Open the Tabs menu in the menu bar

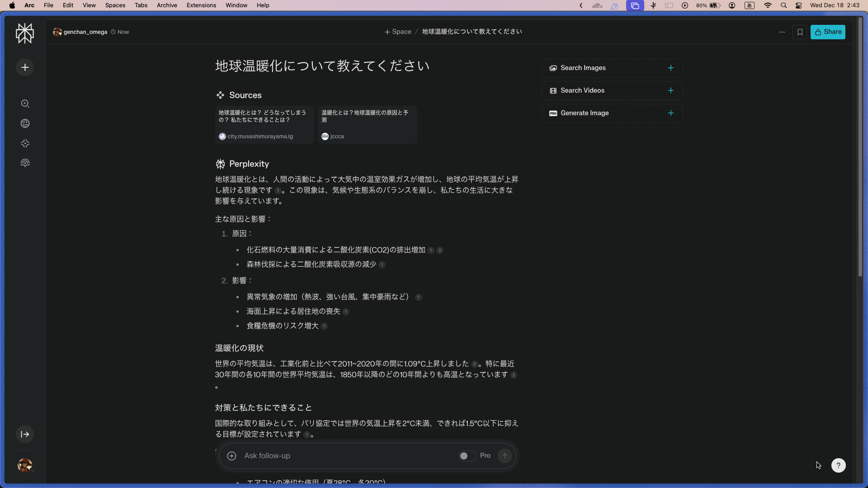click(141, 5)
